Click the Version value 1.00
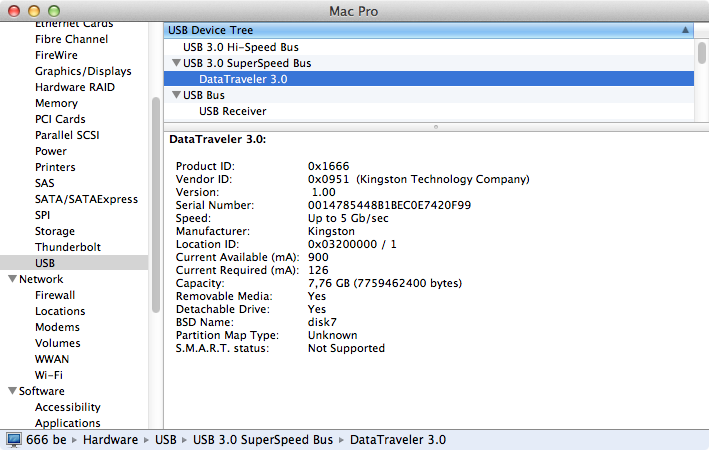The image size is (709, 450). (324, 192)
